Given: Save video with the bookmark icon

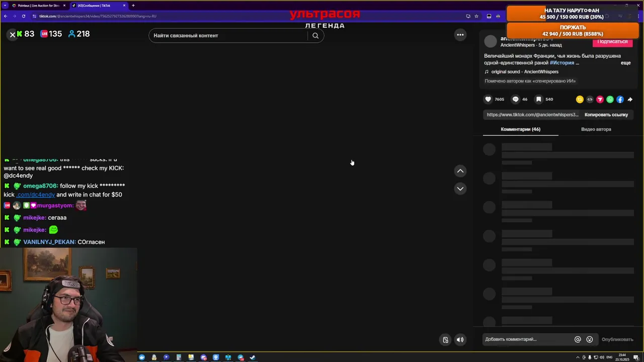Looking at the screenshot, I should tap(538, 99).
